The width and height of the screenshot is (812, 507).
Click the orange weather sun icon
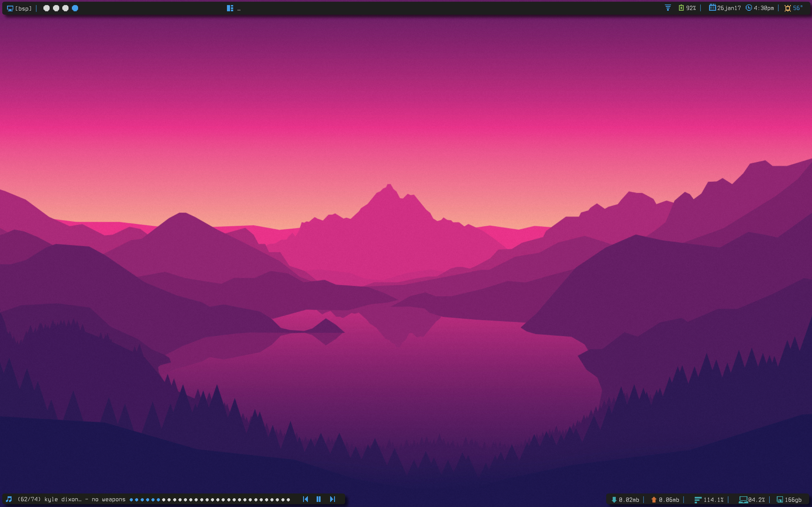pyautogui.click(x=787, y=8)
